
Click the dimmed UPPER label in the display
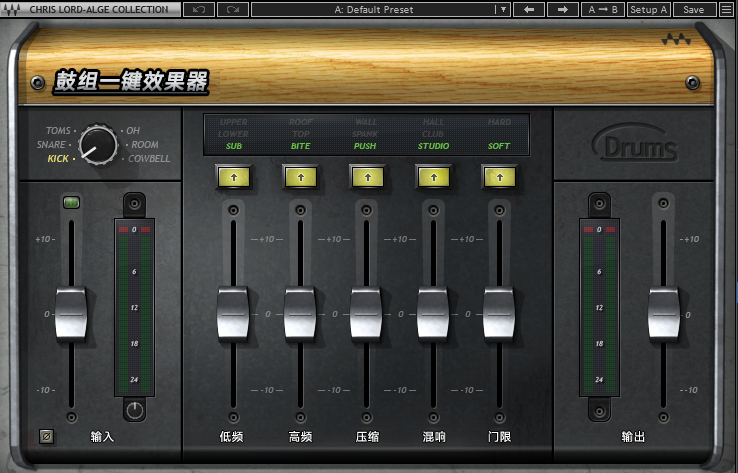click(x=234, y=122)
